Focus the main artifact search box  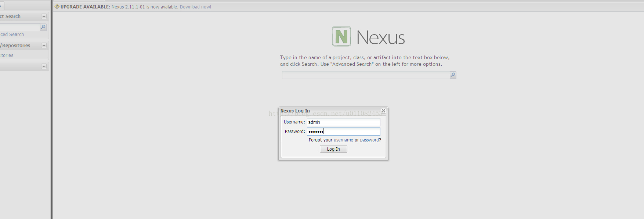point(366,75)
